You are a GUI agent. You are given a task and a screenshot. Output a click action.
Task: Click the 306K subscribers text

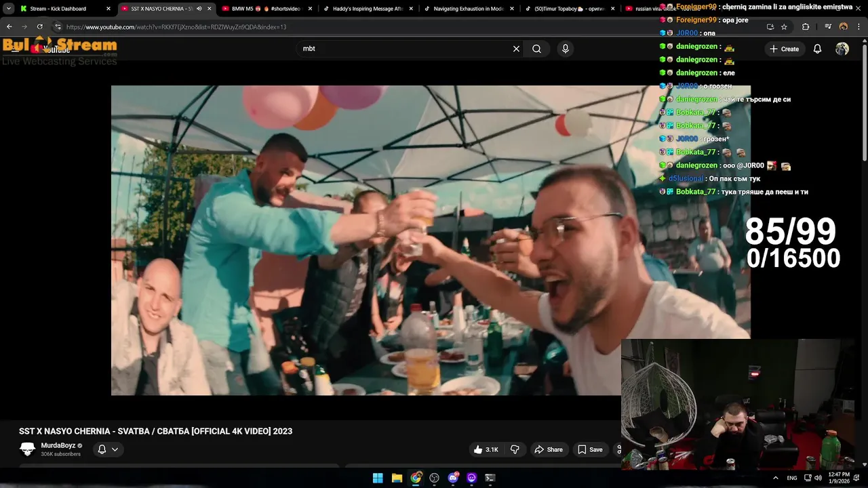pos(60,454)
